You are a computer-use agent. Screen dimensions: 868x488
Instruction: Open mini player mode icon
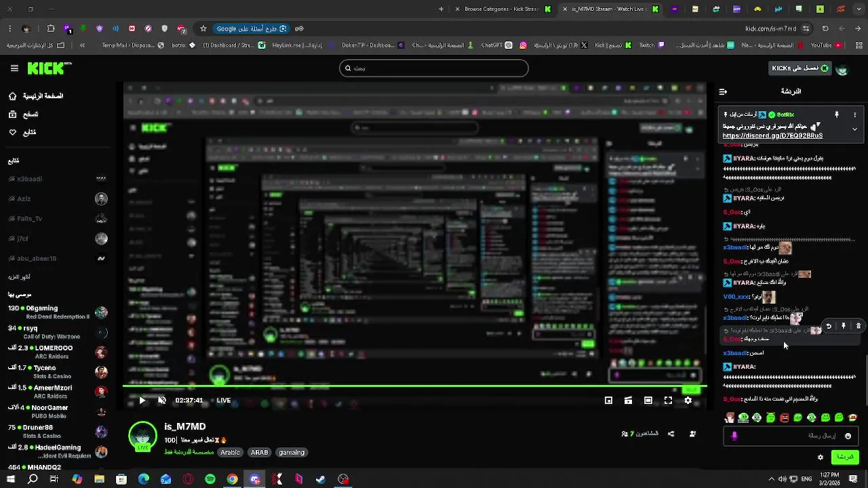click(x=608, y=401)
